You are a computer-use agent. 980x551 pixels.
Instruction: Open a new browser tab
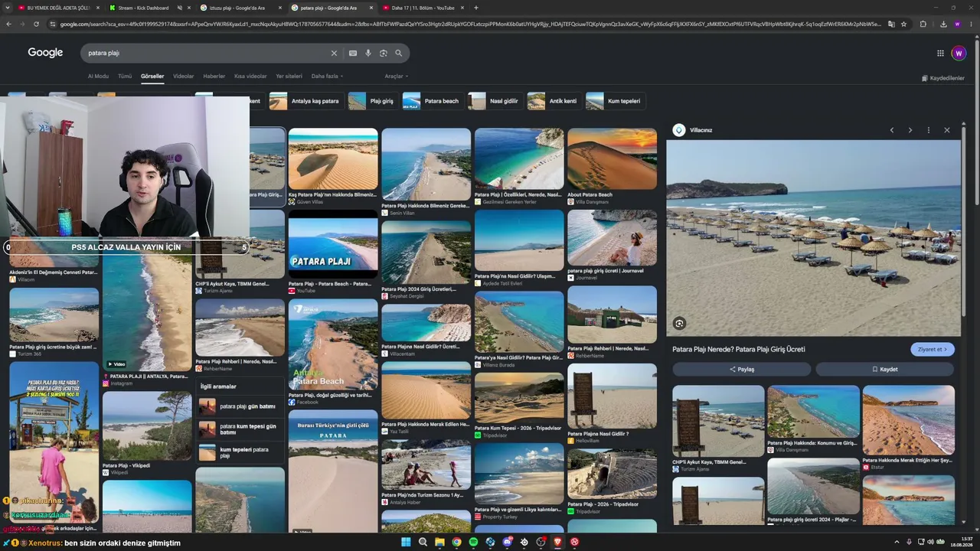click(476, 8)
